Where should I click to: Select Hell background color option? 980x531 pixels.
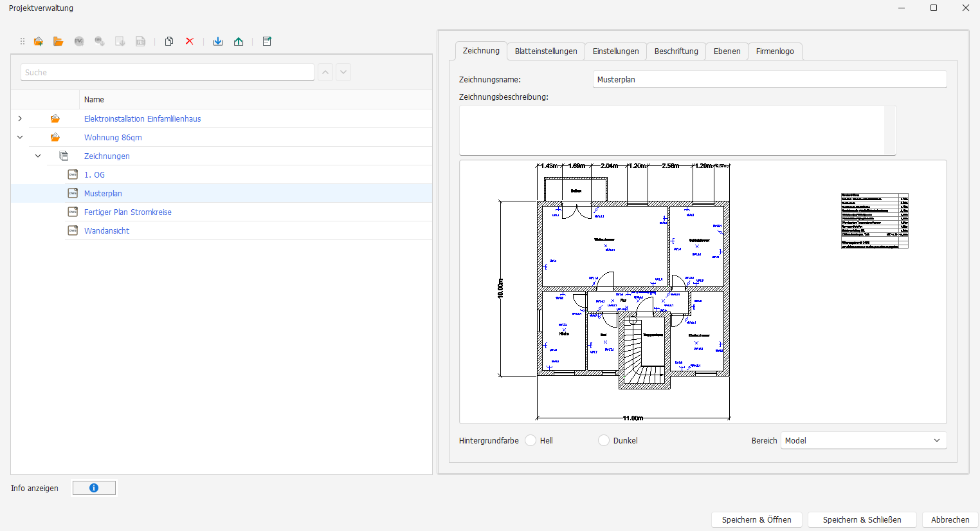click(x=531, y=440)
